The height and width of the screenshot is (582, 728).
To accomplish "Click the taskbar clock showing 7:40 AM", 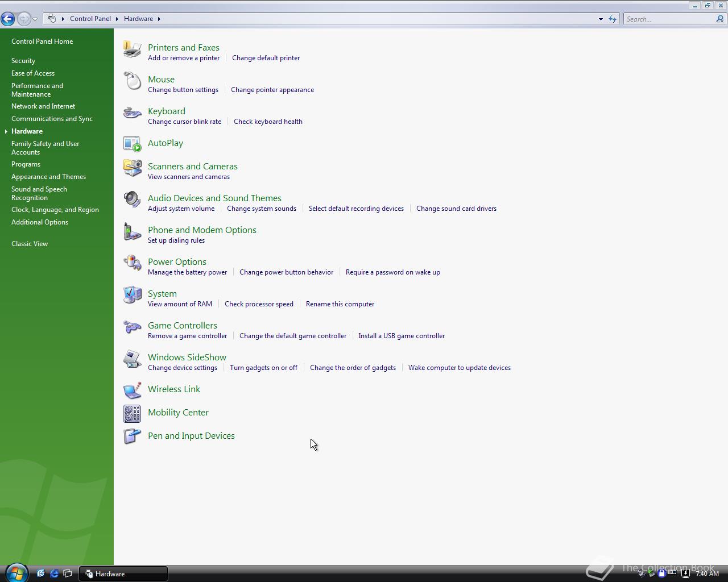I will pyautogui.click(x=708, y=573).
